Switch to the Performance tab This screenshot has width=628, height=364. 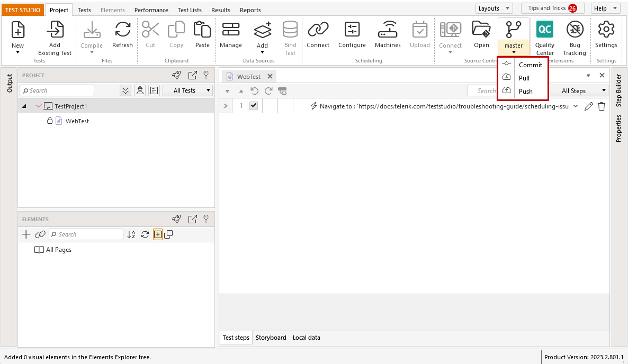[x=151, y=10]
